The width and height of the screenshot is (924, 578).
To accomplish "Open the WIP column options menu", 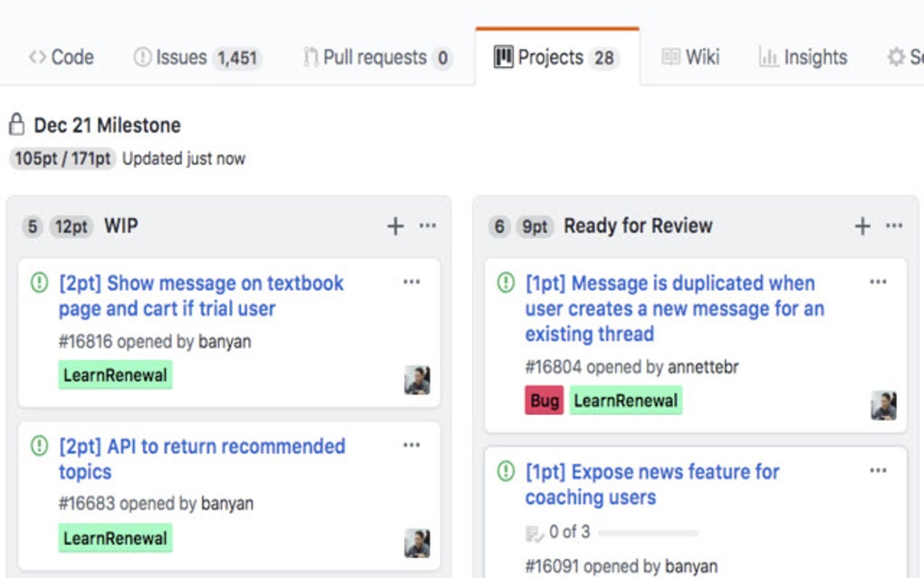I will pos(427,226).
